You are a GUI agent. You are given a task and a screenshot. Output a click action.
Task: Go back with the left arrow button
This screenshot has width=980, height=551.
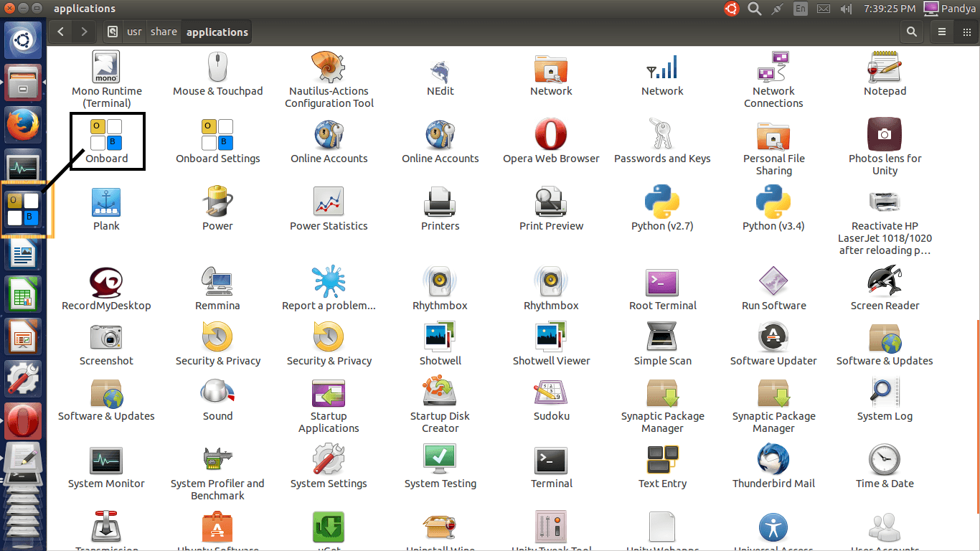[x=61, y=32]
